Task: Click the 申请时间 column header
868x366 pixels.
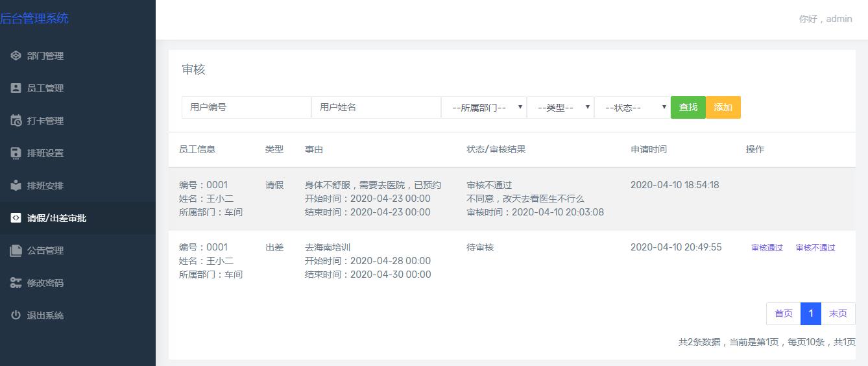Action: (x=649, y=149)
